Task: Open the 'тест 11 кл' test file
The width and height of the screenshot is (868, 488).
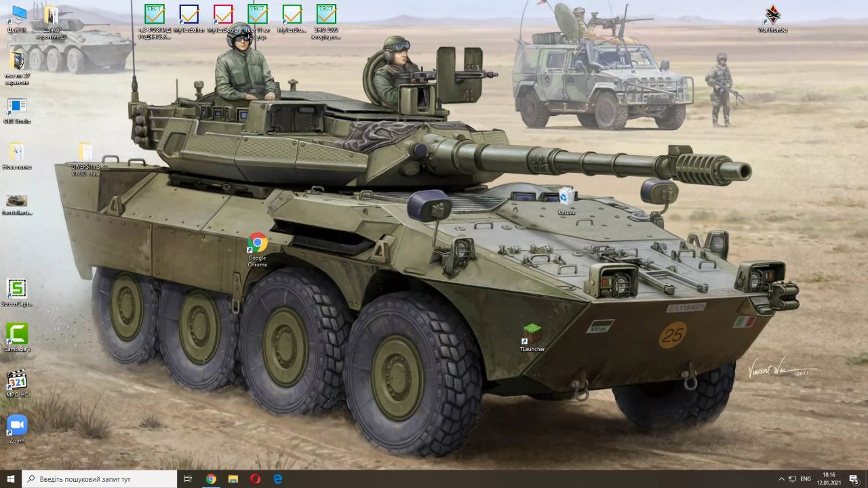Action: click(258, 22)
